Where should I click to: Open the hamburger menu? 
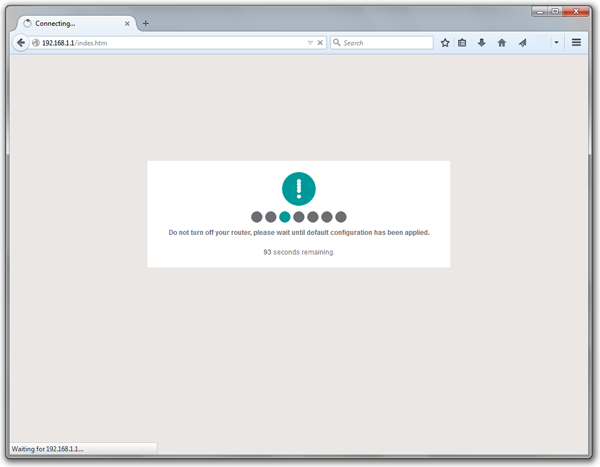(x=576, y=42)
